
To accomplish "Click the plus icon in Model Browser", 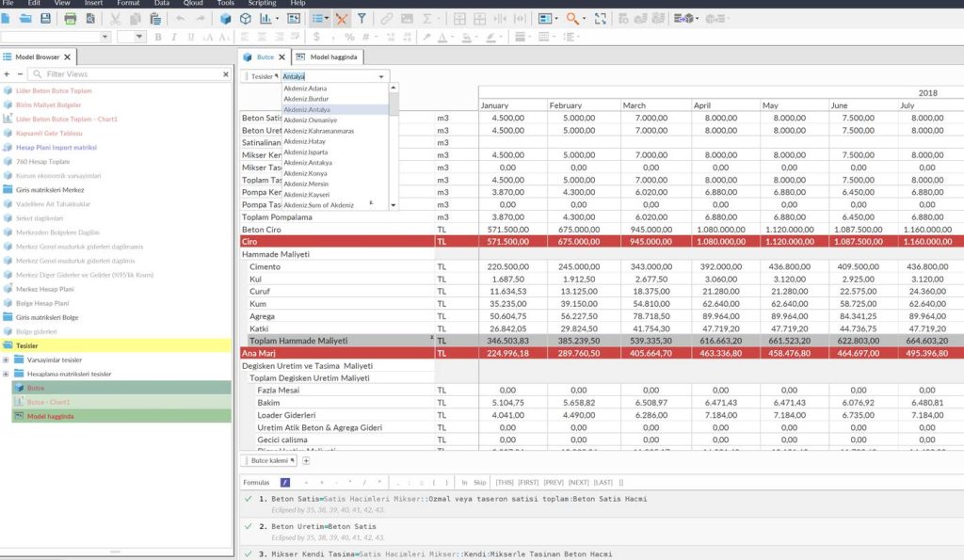I will tap(7, 74).
